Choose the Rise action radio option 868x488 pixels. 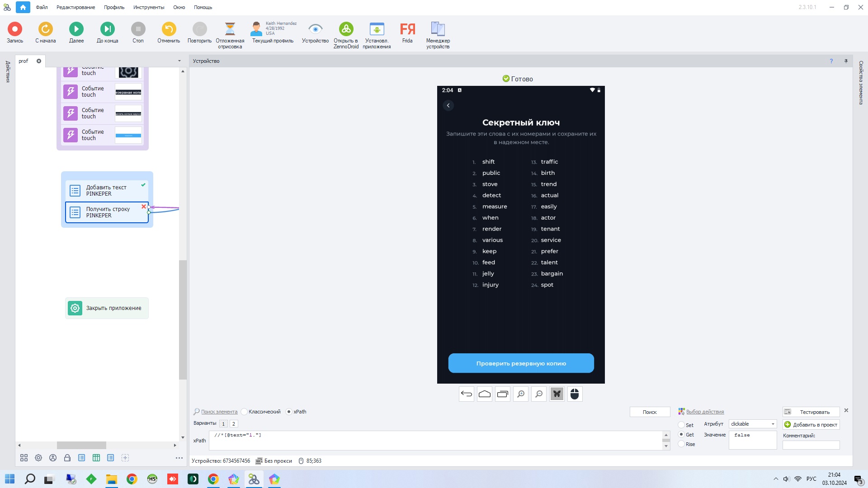point(681,444)
